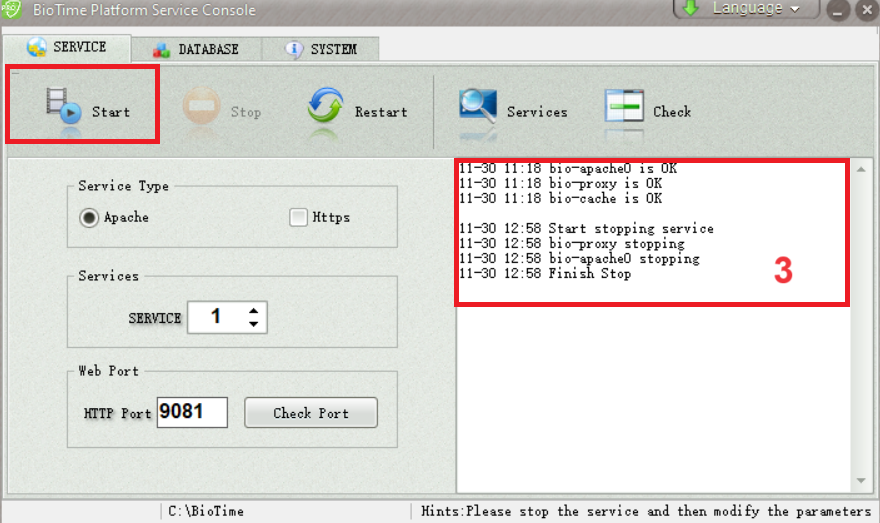
Task: Switch to the DATABASE tab
Action: [195, 49]
